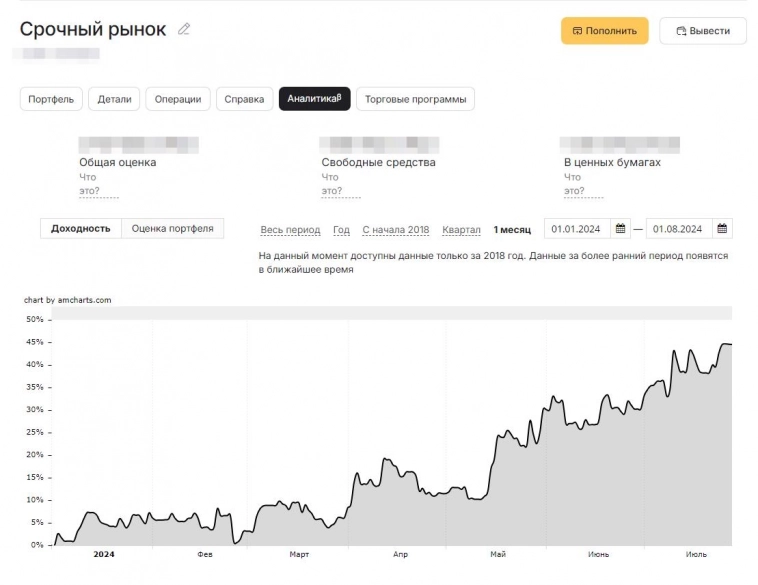Click the yellow Пополнить button

point(604,31)
